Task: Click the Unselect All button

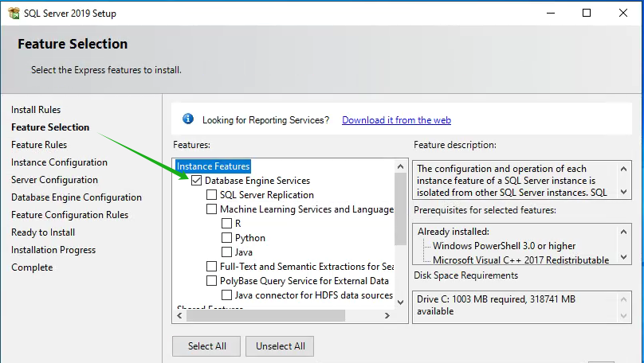Action: click(x=280, y=346)
